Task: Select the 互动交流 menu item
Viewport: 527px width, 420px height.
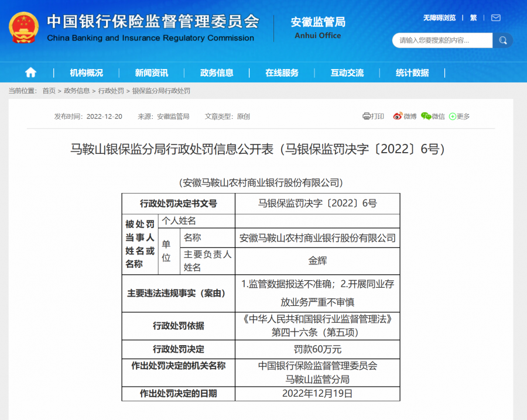Action: 347,73
